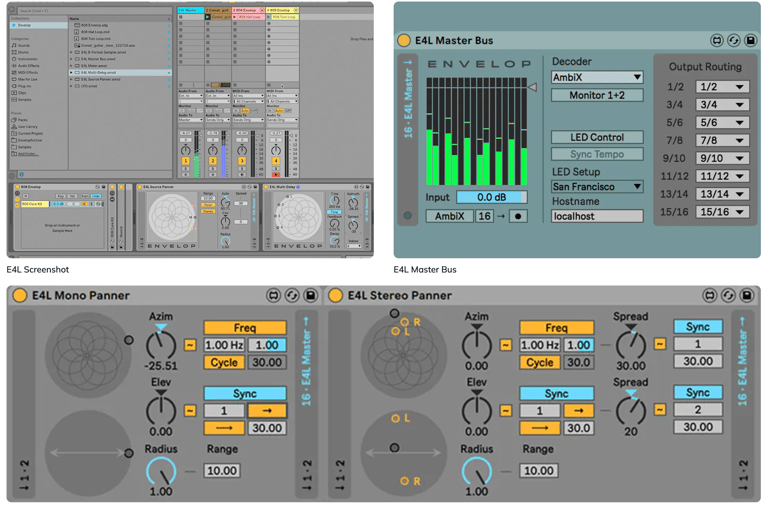The image size is (768, 507).
Task: Open the 1/2 output routing dropdown
Action: (x=722, y=87)
